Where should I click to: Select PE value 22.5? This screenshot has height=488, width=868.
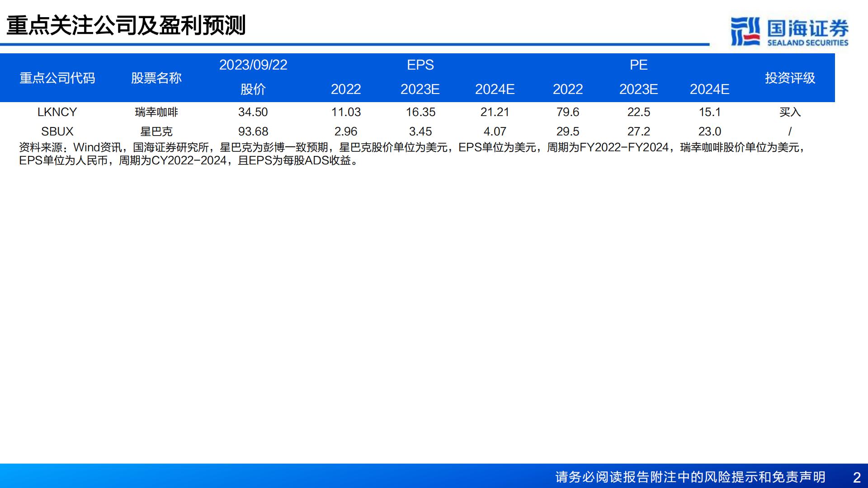click(639, 112)
